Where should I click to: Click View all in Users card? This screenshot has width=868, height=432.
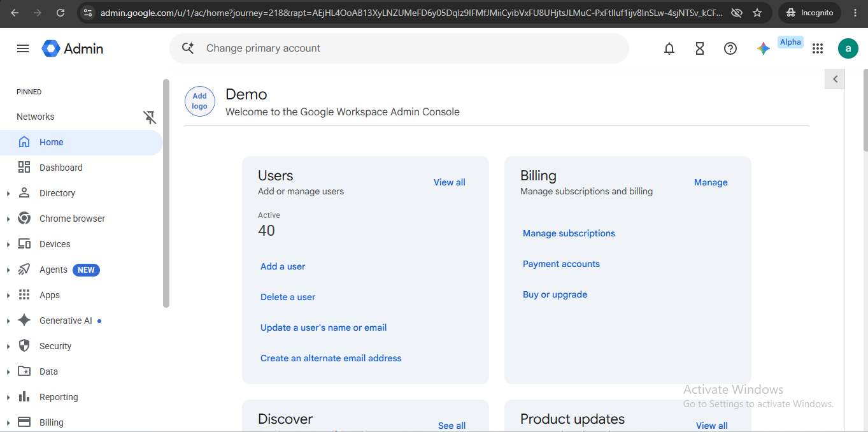[450, 182]
